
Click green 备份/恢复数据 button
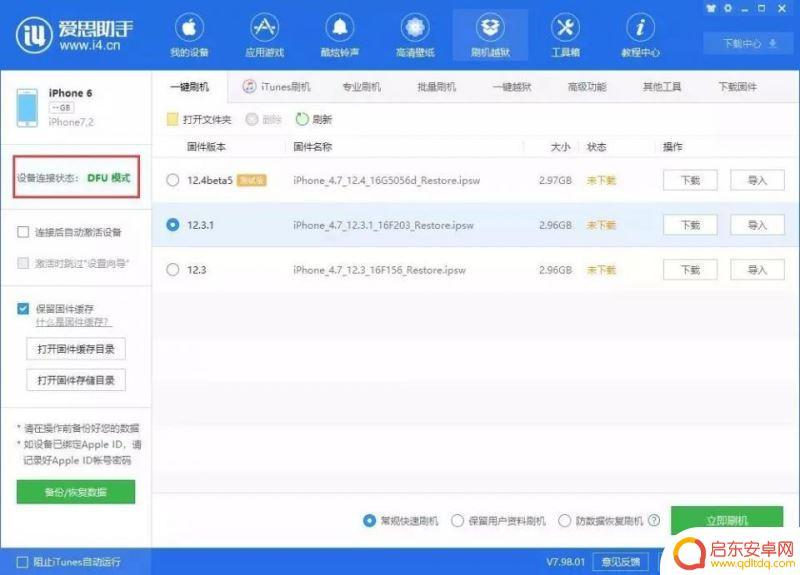pyautogui.click(x=76, y=492)
